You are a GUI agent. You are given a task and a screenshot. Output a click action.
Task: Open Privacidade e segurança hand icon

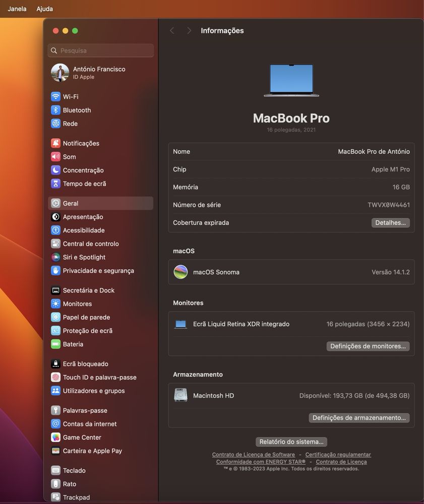pyautogui.click(x=55, y=271)
